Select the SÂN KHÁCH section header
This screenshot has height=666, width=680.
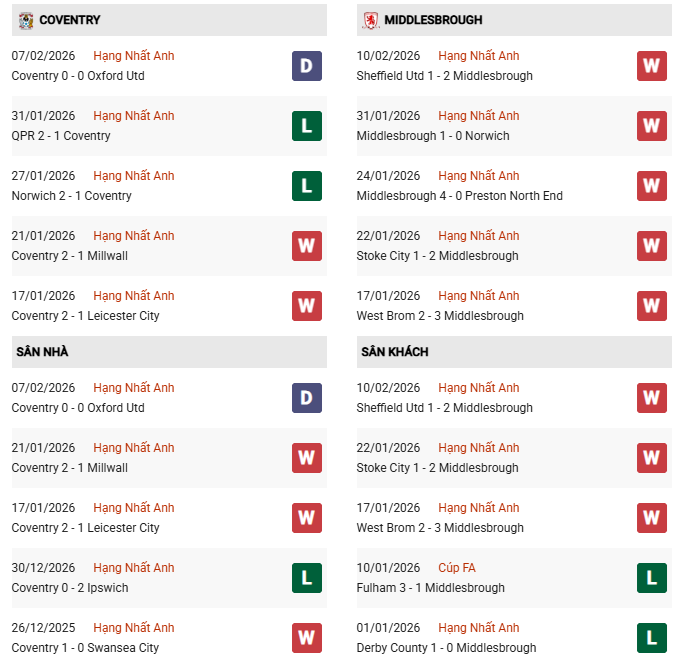click(x=394, y=352)
